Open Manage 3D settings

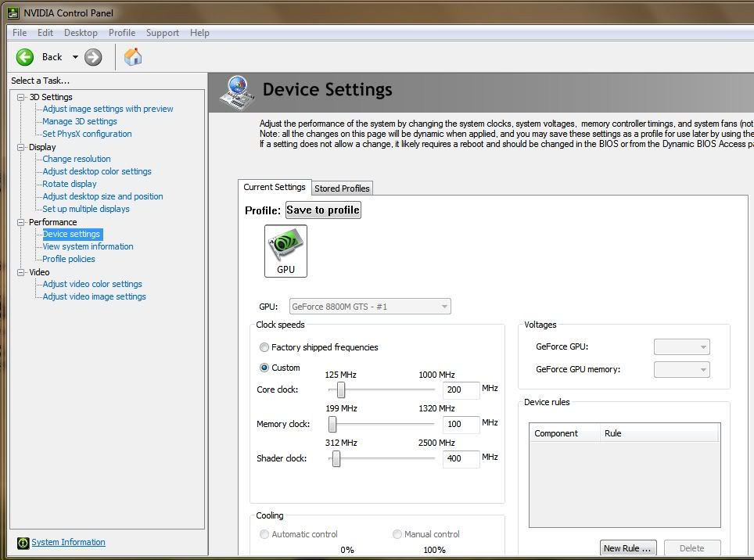(79, 121)
